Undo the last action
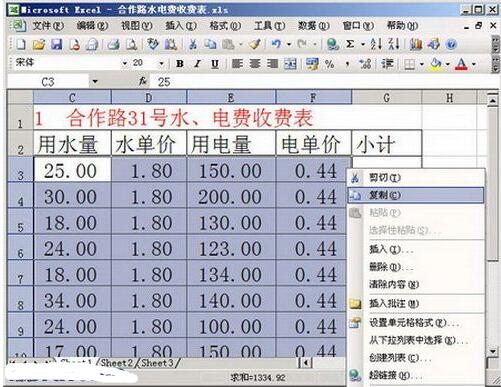The image size is (501, 387). [276, 44]
